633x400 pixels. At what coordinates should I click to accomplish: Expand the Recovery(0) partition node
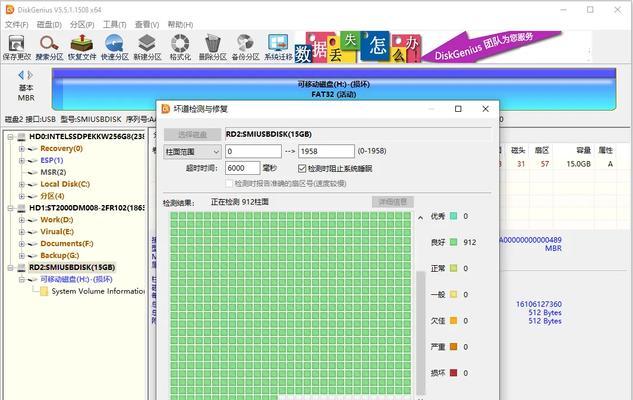(x=22, y=149)
